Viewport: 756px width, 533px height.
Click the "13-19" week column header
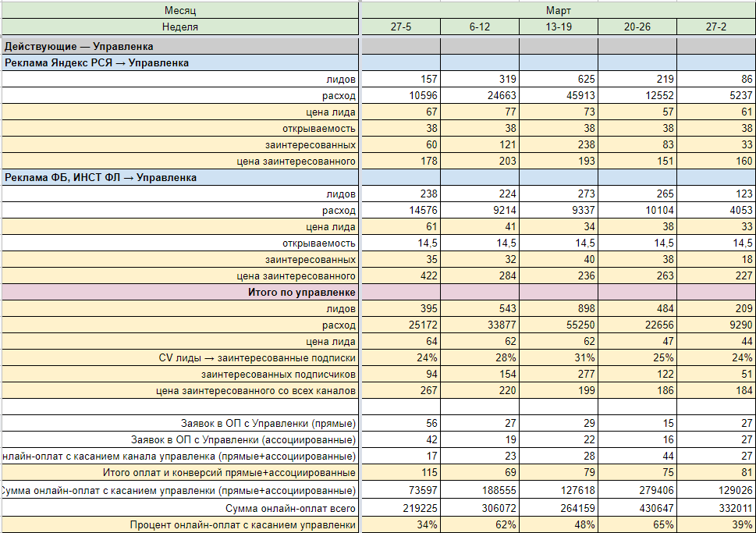[558, 27]
